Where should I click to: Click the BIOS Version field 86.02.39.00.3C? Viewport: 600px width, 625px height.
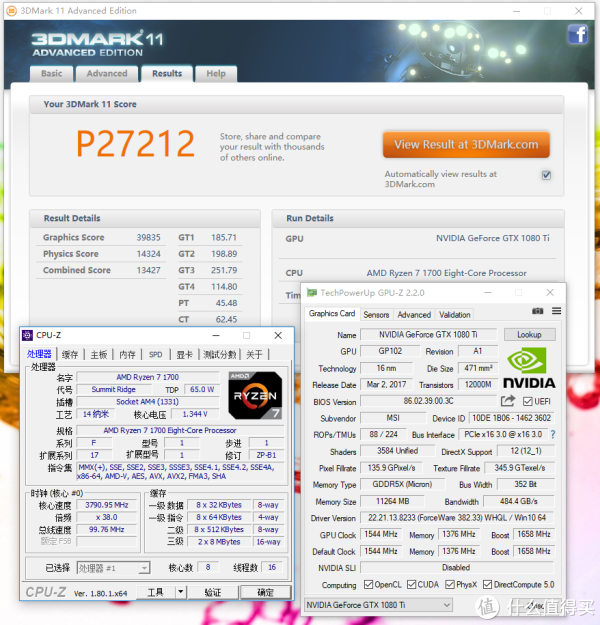[429, 401]
